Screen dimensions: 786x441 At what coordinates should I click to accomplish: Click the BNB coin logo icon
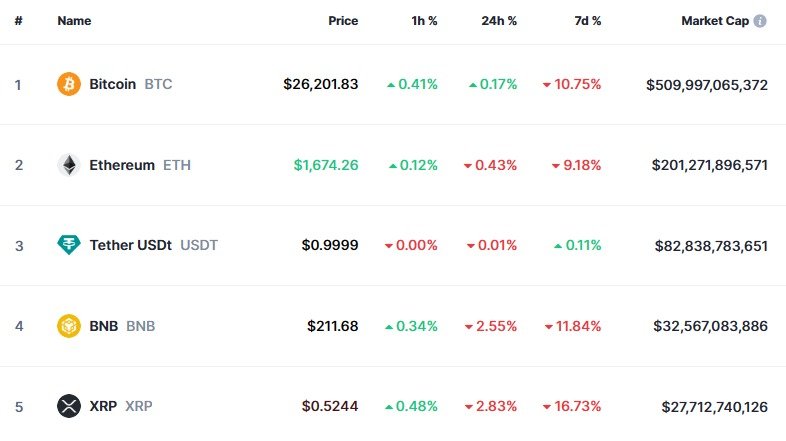click(x=68, y=326)
